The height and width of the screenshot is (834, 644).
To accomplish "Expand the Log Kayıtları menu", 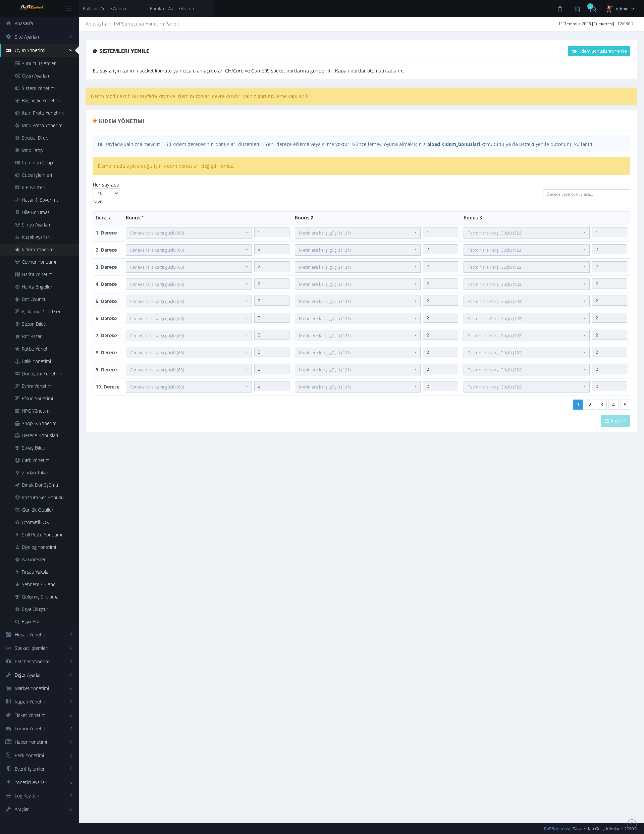I will [39, 795].
